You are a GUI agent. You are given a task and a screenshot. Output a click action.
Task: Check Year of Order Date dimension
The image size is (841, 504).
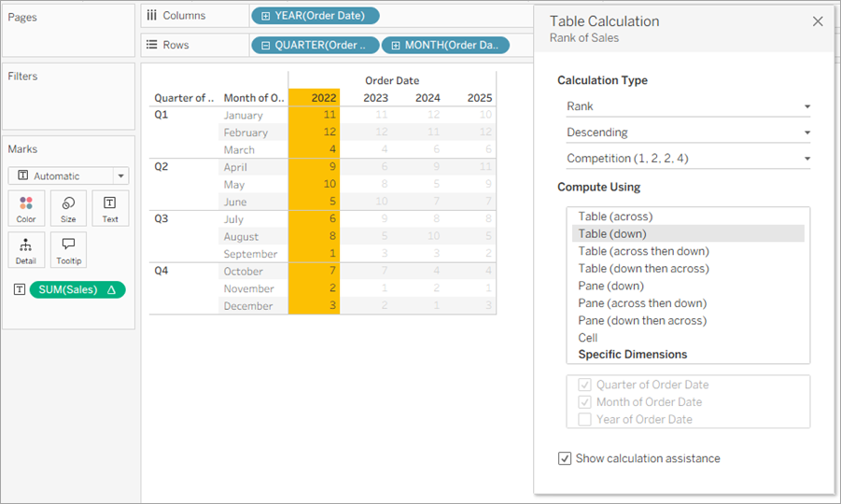pos(584,419)
